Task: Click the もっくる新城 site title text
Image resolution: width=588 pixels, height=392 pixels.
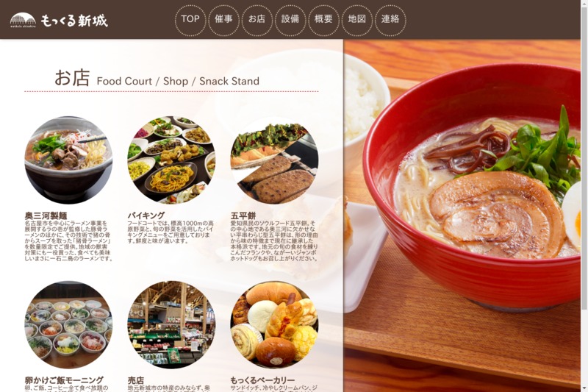Action: pyautogui.click(x=74, y=21)
